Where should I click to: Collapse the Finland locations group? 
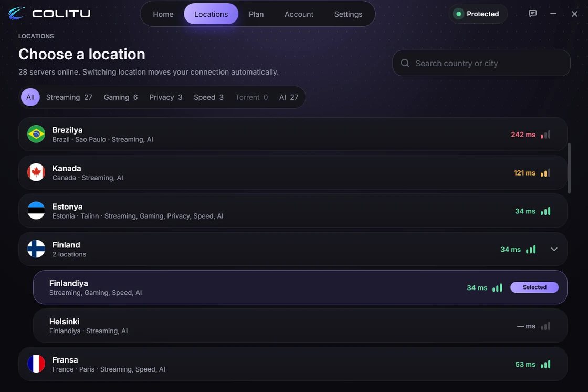click(554, 249)
